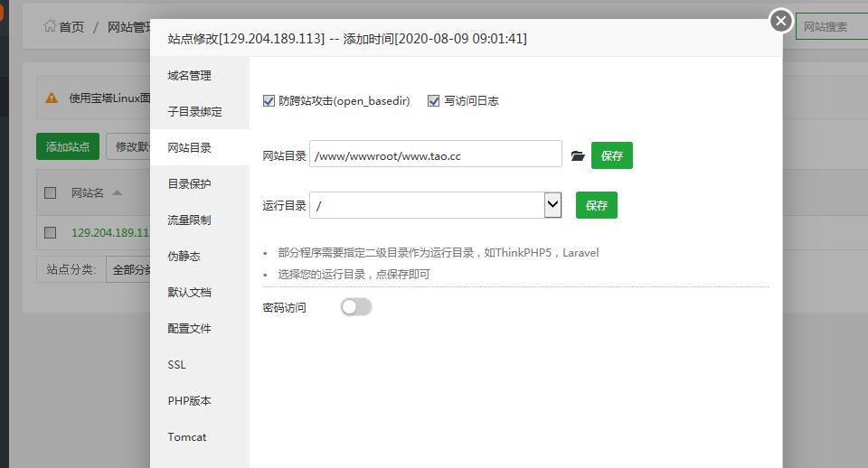This screenshot has width=868, height=468.
Task: Click the sort arrow next to 网站名
Action: [x=117, y=192]
